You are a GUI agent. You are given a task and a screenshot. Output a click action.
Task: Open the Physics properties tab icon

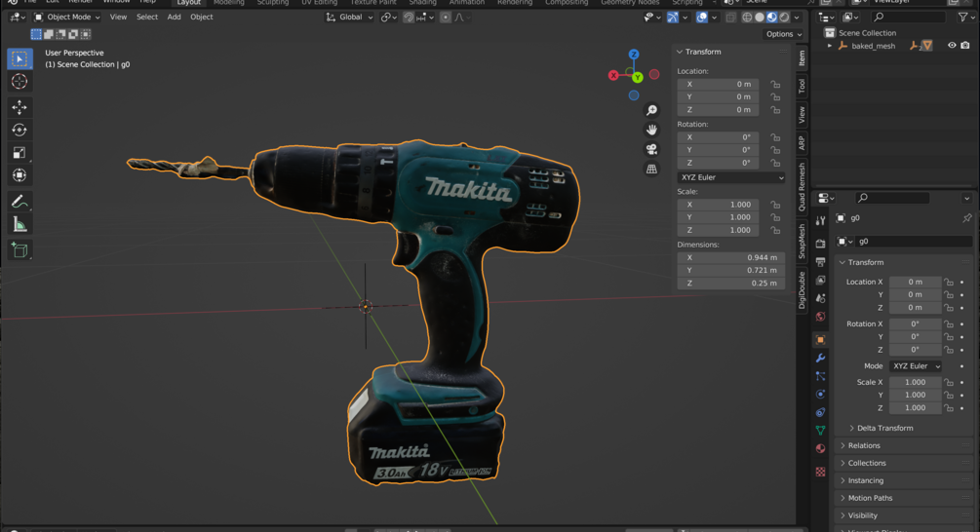[821, 394]
